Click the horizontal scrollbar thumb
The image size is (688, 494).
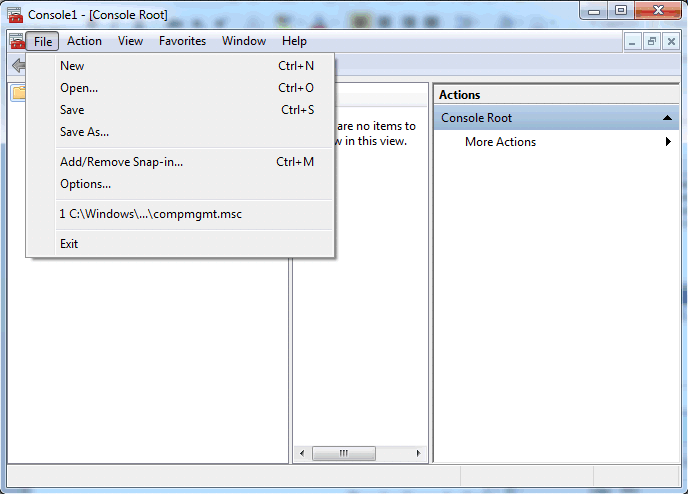pos(343,453)
